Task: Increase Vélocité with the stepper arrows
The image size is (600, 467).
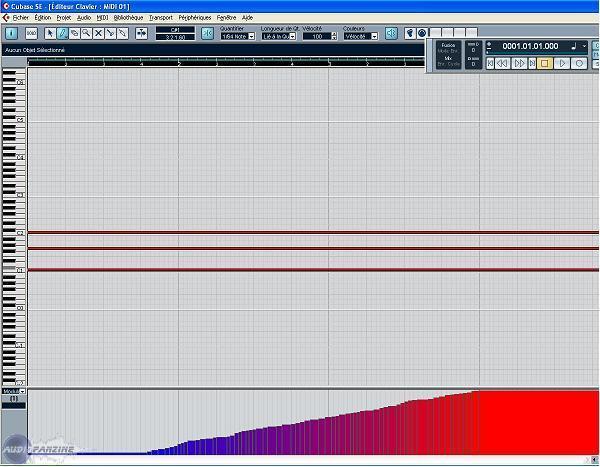Action: click(334, 34)
